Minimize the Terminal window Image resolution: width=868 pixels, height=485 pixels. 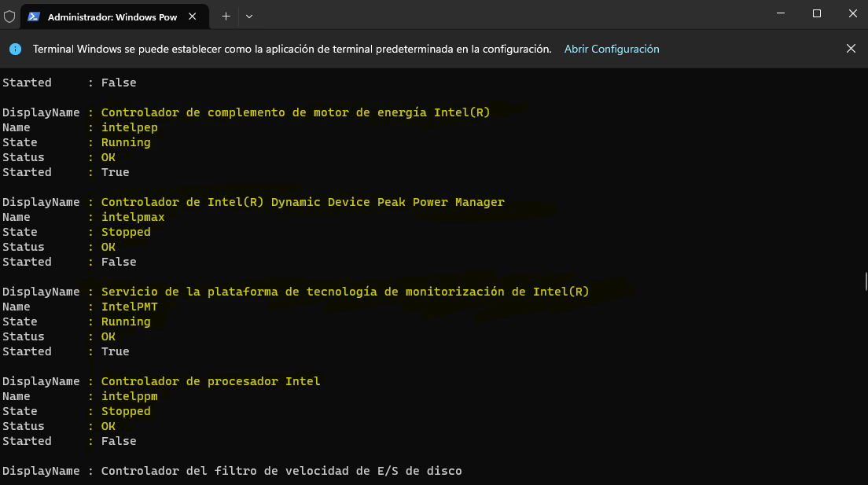(x=781, y=13)
